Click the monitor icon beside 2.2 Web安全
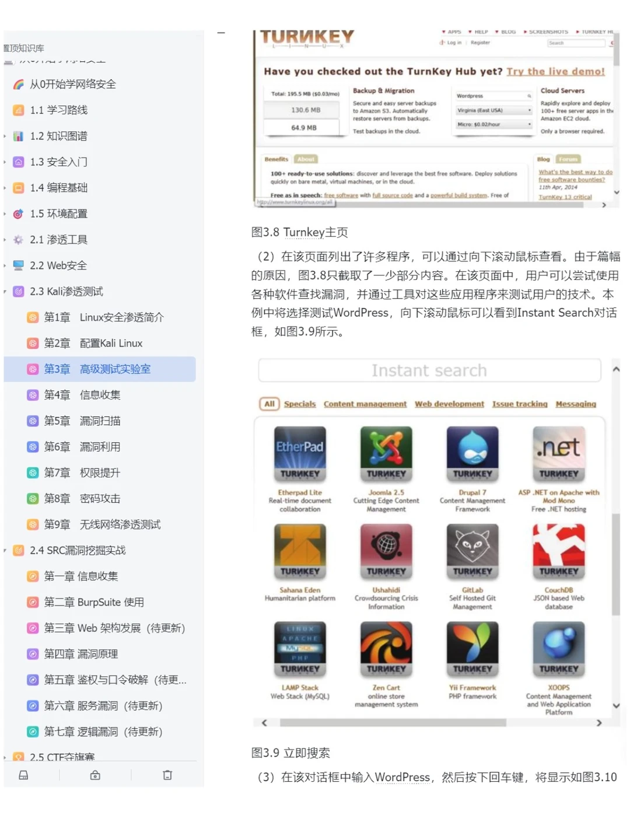The image size is (630, 840). (17, 265)
